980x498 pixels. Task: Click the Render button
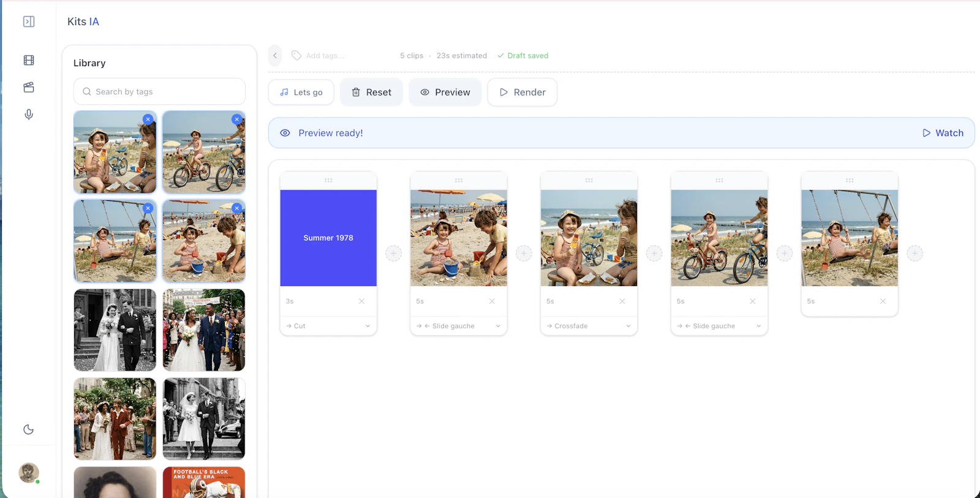tap(522, 92)
